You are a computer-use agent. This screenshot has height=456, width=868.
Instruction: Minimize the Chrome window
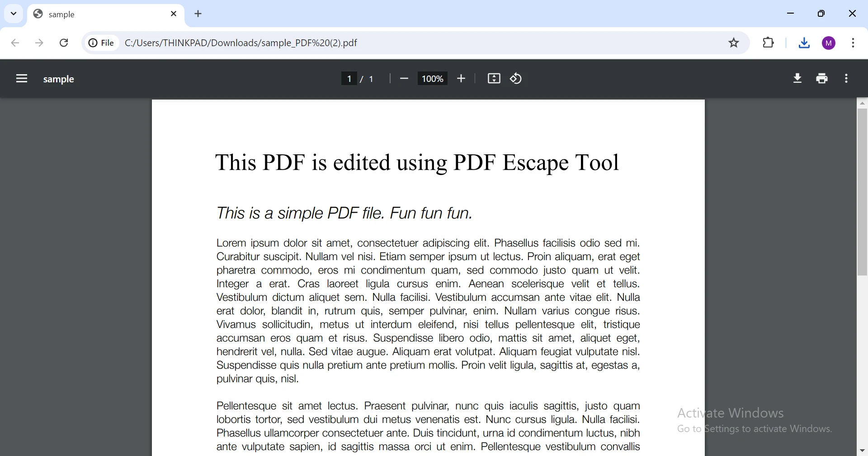791,14
